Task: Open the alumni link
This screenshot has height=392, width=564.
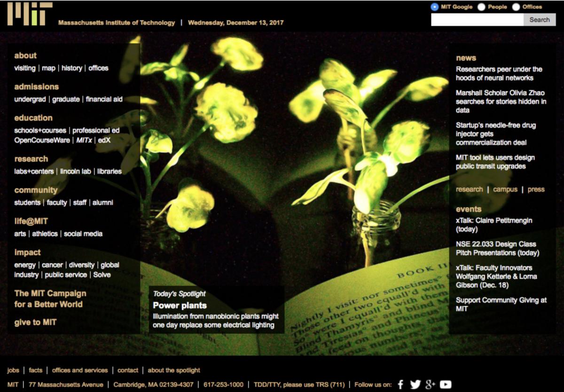Action: (x=103, y=203)
